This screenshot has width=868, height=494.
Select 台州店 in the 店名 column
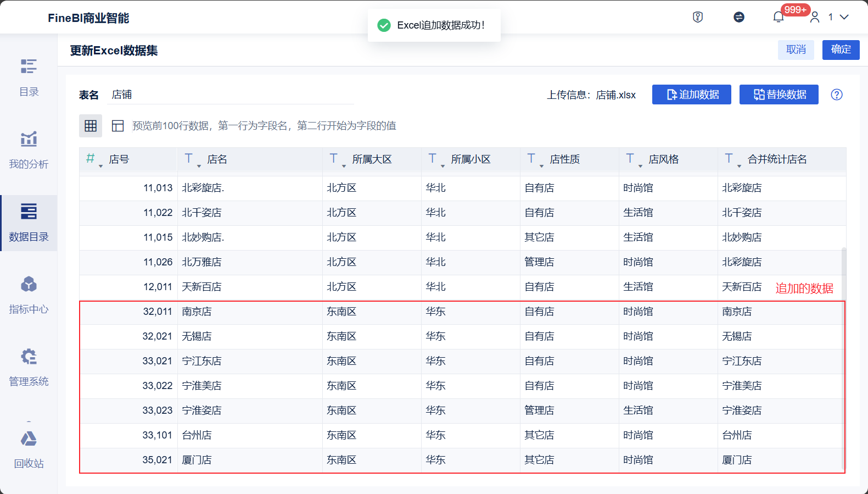tap(250, 435)
